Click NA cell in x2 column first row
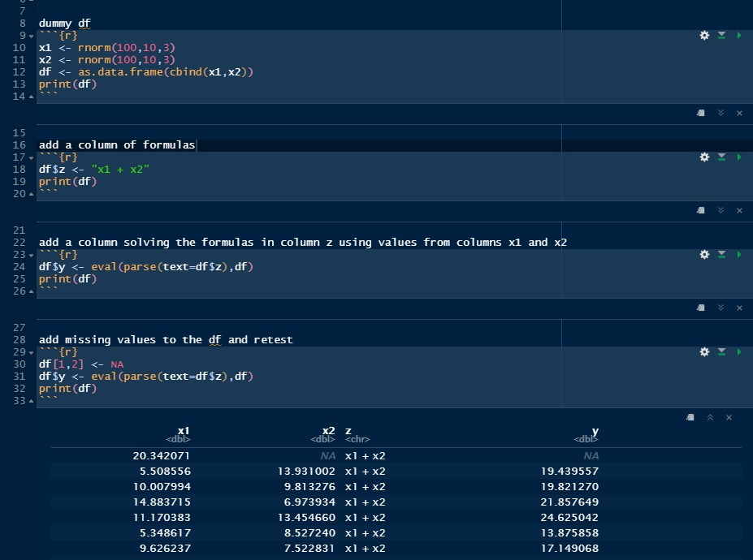The image size is (753, 560). [328, 456]
